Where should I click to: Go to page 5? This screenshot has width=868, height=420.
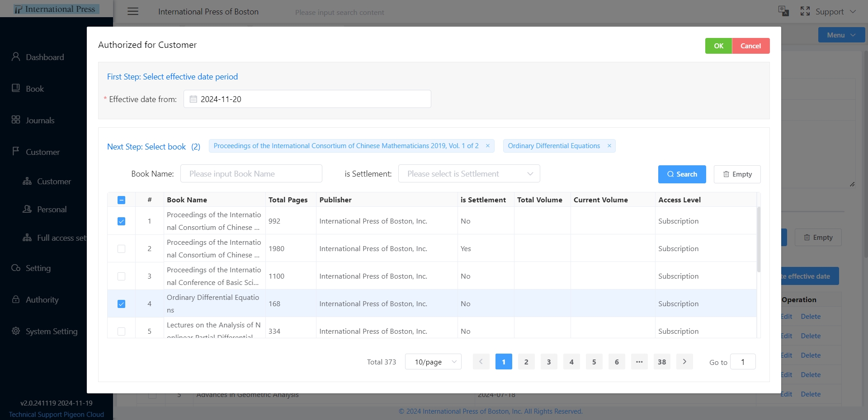(594, 362)
